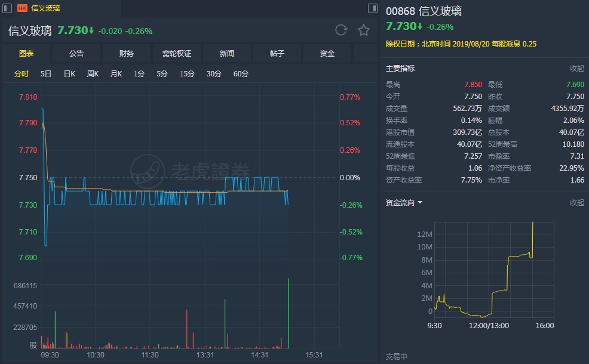
Task: Click the orange HK market badge
Action: [22, 8]
